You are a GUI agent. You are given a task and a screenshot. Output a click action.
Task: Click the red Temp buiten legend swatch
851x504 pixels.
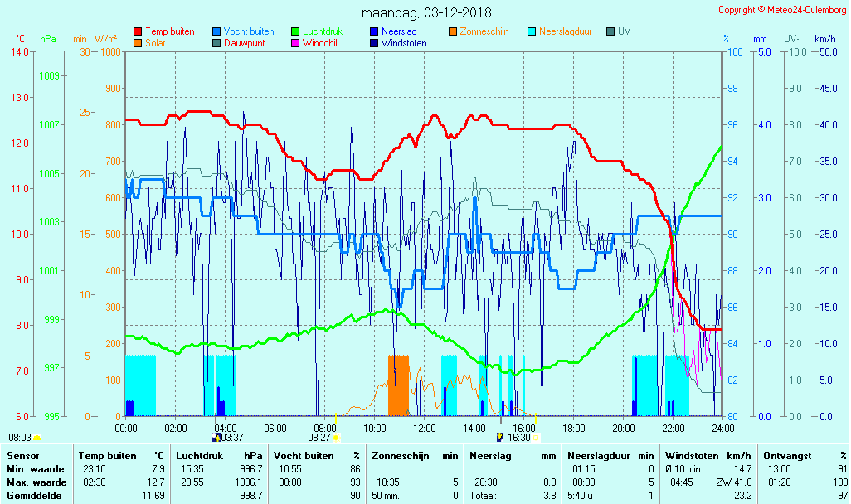click(x=138, y=31)
